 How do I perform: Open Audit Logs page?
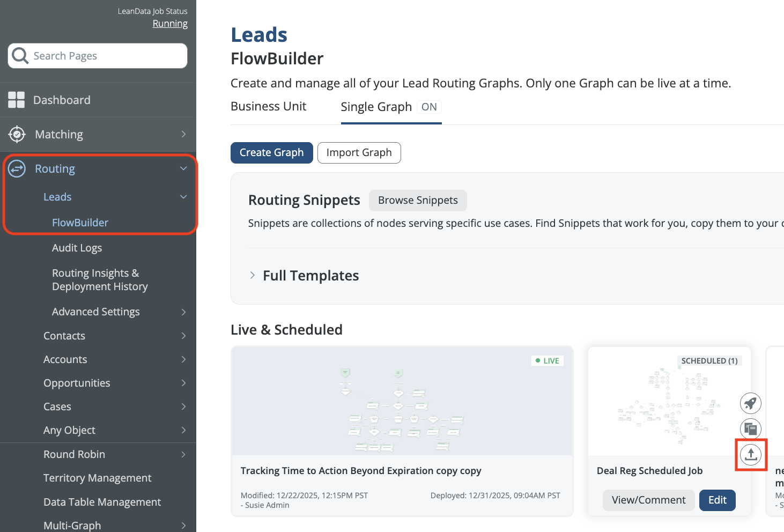(77, 248)
